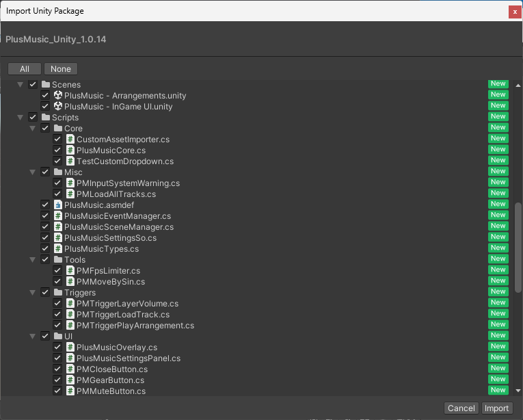Click the script icon of TestCustomDropdown.cs

click(70, 161)
